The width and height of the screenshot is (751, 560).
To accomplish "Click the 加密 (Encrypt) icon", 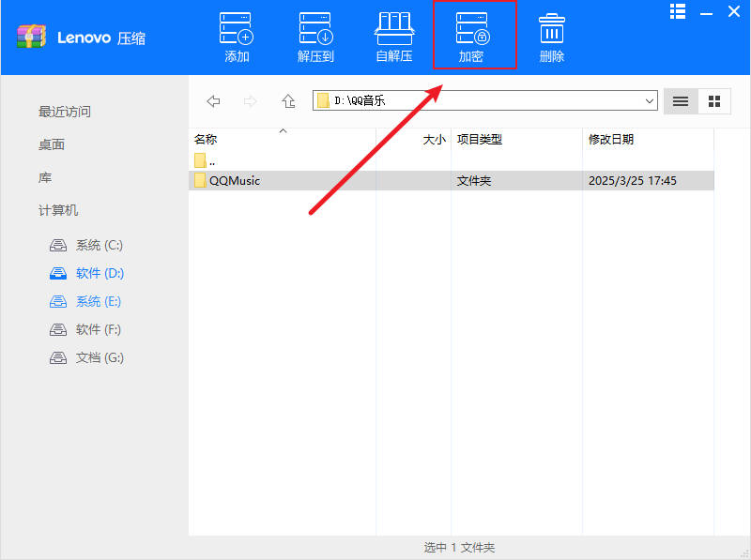I will (474, 35).
